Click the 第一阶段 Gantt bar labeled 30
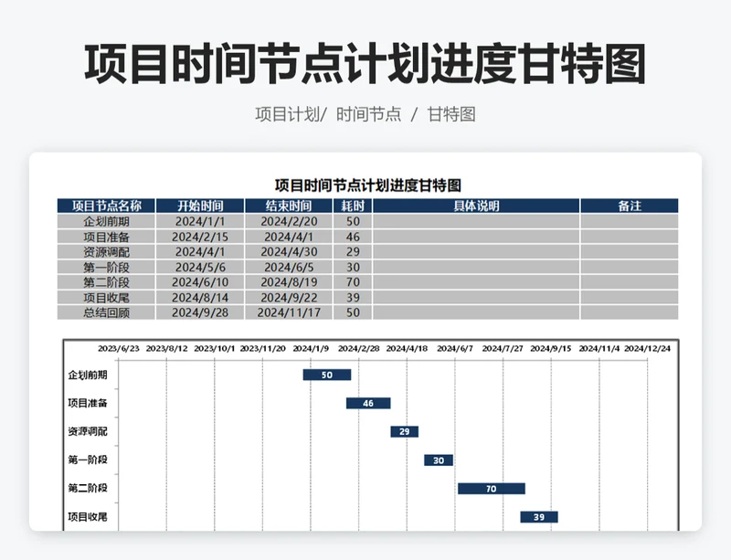 coord(439,460)
